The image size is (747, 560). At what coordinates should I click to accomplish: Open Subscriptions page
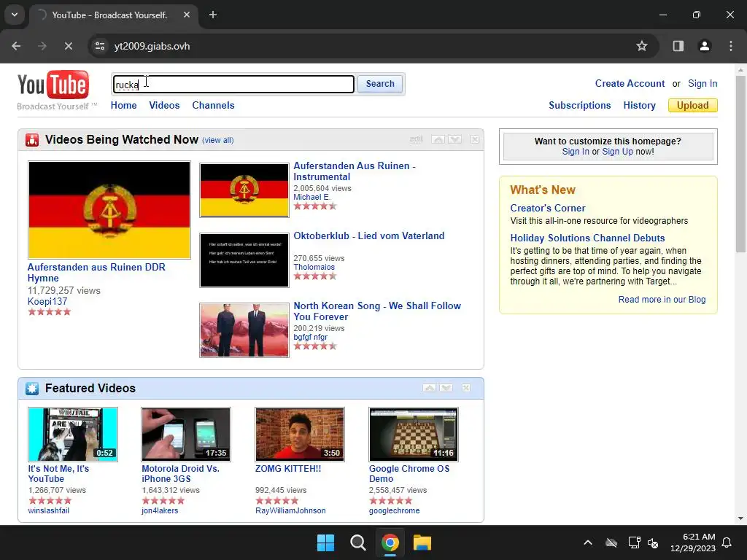tap(579, 105)
